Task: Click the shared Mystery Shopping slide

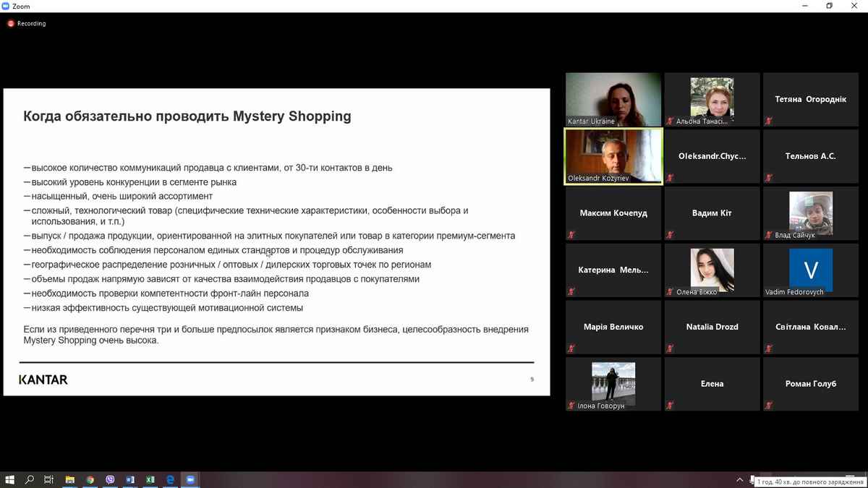Action: [276, 242]
